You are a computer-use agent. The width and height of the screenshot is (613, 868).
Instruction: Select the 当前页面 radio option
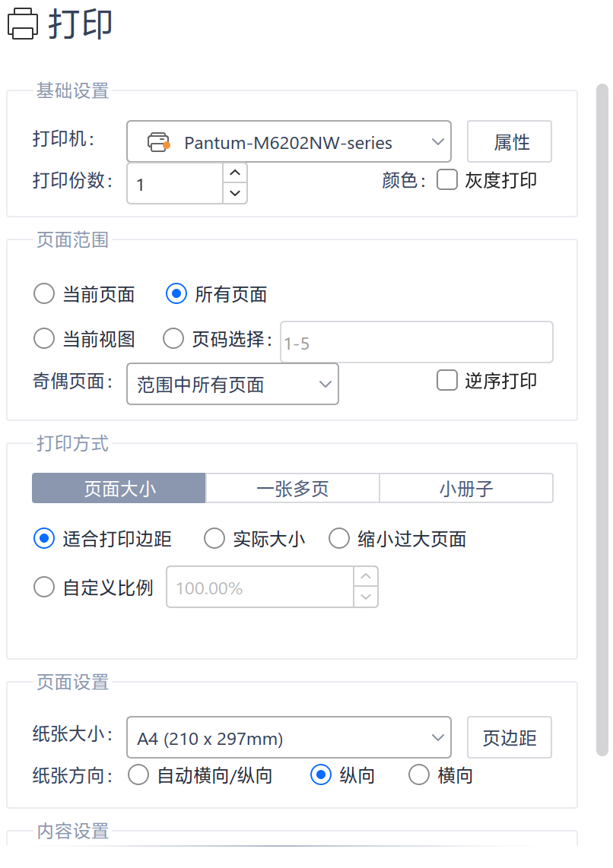coord(44,294)
